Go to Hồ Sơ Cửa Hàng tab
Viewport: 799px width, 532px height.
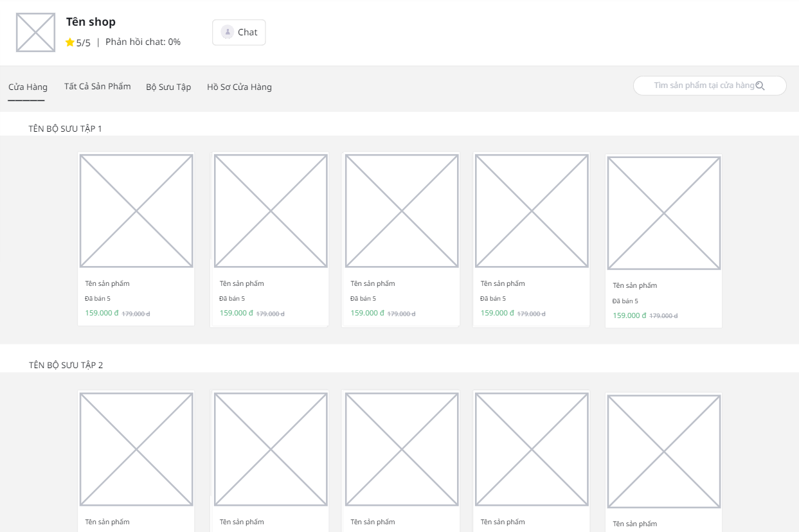click(239, 87)
